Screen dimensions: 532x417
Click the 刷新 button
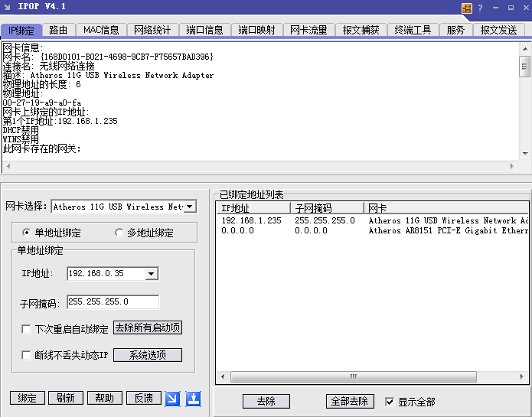(66, 398)
